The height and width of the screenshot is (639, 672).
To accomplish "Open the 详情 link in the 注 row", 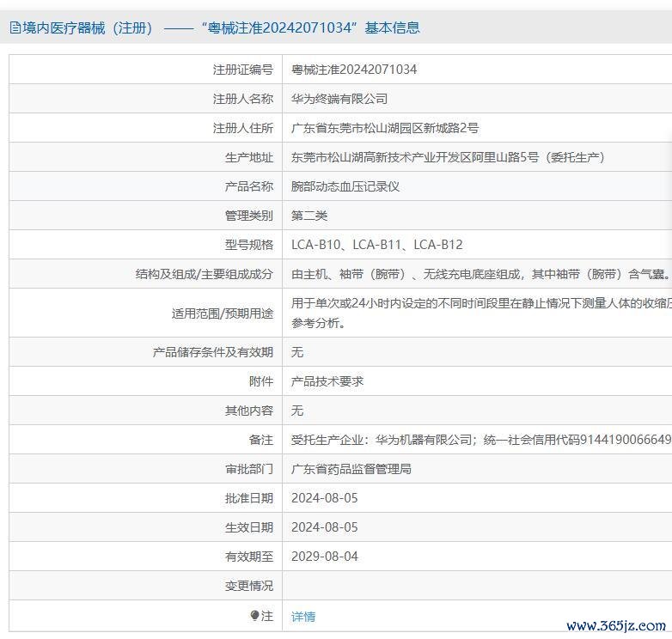I will pyautogui.click(x=303, y=617).
